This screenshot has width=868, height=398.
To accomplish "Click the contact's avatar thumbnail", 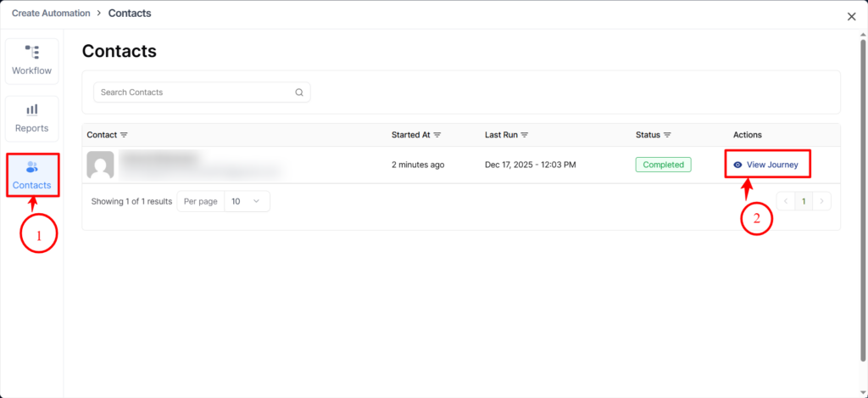I will pyautogui.click(x=100, y=165).
